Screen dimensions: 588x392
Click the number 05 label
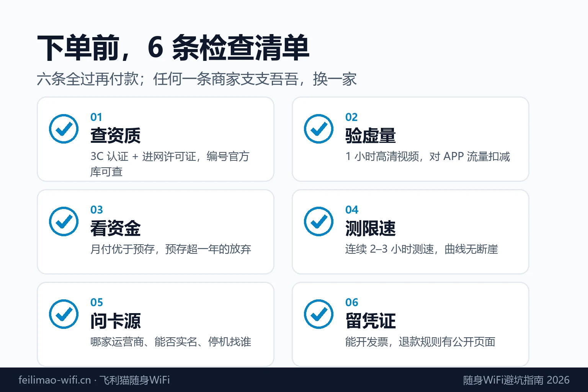(97, 302)
